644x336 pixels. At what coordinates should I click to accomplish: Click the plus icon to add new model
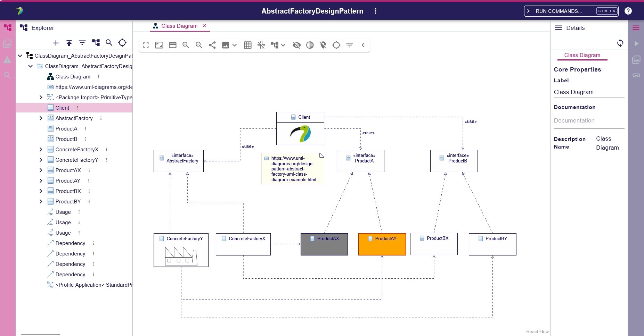tap(56, 43)
